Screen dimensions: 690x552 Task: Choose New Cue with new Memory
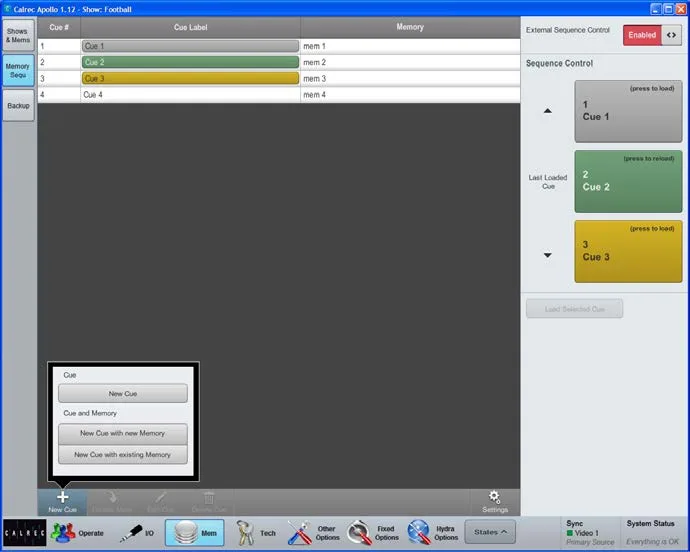[x=123, y=434]
